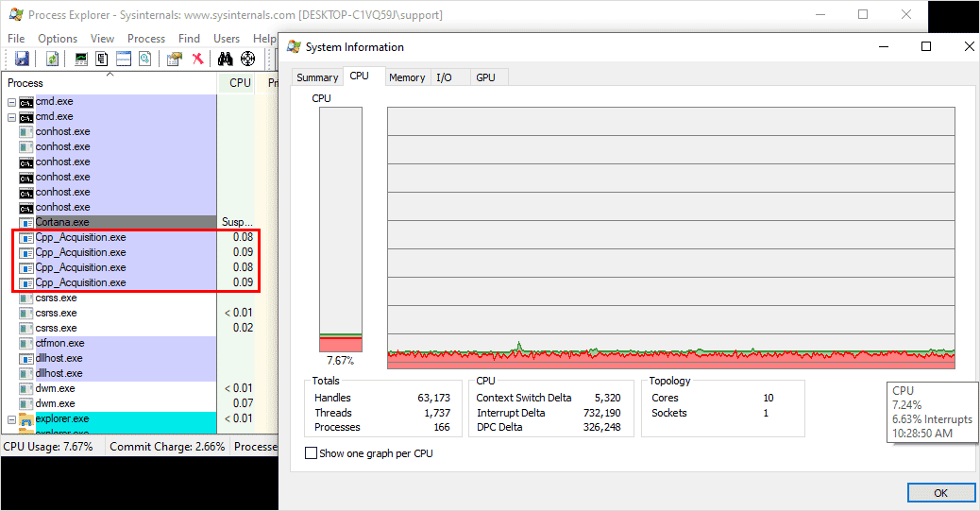Screen dimensions: 980x511
Task: Click the System Information window title icon
Action: tap(294, 47)
